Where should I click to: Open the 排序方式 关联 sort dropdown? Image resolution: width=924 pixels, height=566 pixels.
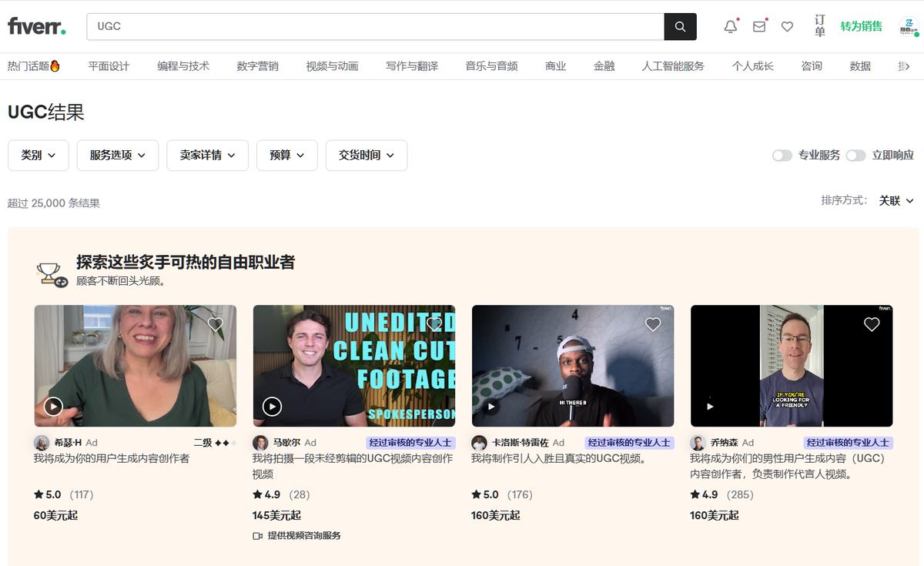tap(896, 200)
